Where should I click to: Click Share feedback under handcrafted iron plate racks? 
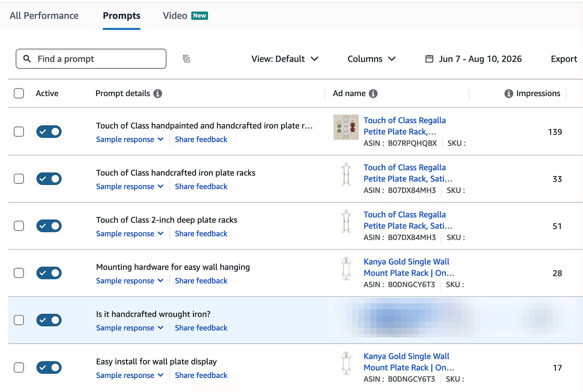coord(201,187)
